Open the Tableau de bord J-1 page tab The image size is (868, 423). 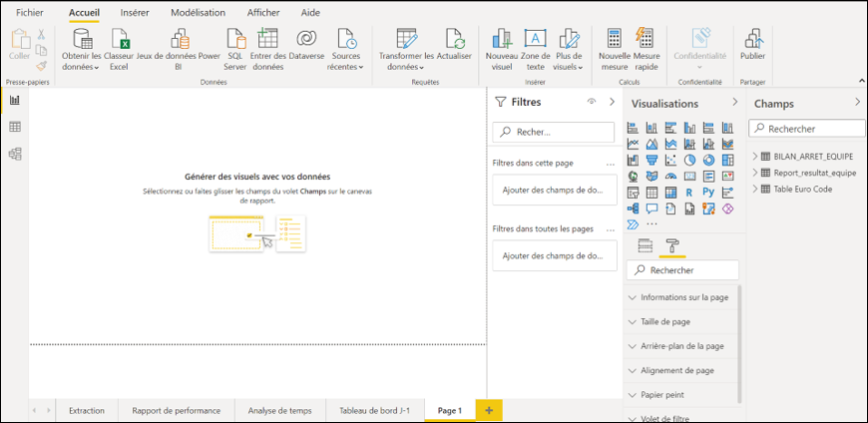pyautogui.click(x=375, y=411)
